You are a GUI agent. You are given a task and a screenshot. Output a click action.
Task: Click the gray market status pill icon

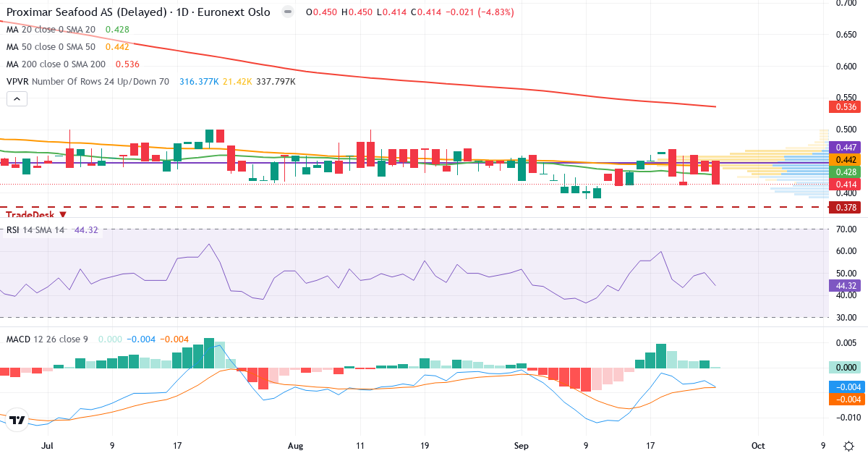coord(288,12)
